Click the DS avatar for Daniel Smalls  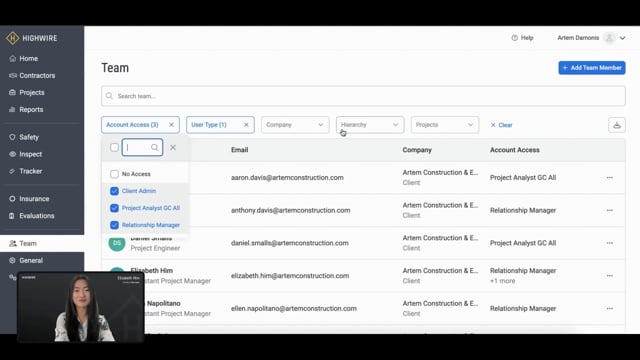tap(117, 243)
